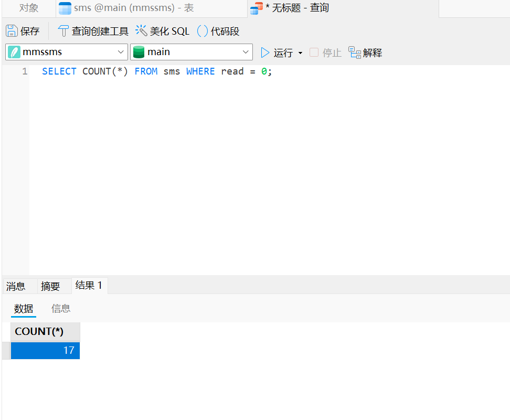
Task: Switch to the 对象 tab
Action: [29, 8]
